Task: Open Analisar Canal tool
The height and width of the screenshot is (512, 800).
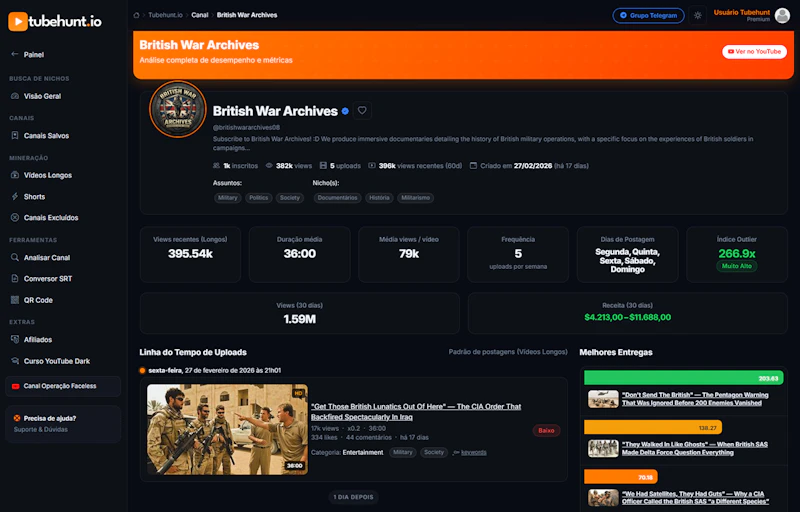Action: pyautogui.click(x=47, y=258)
